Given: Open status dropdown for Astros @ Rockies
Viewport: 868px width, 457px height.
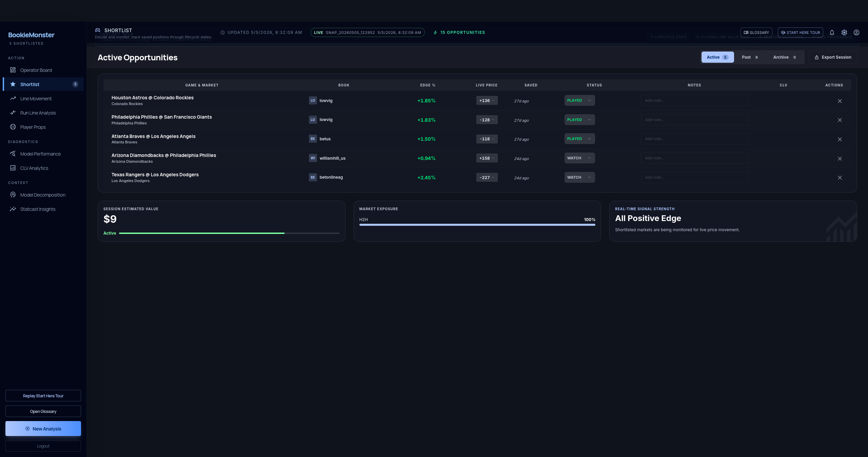Looking at the screenshot, I should pyautogui.click(x=579, y=100).
